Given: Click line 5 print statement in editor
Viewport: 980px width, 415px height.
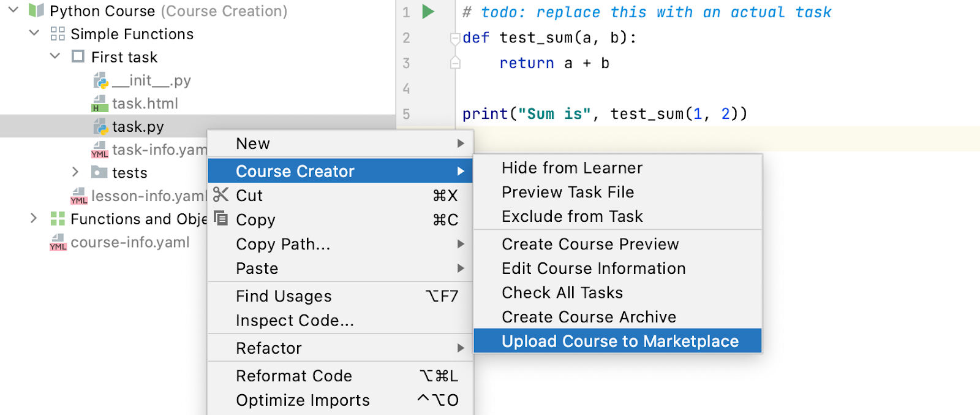Looking at the screenshot, I should (x=605, y=114).
